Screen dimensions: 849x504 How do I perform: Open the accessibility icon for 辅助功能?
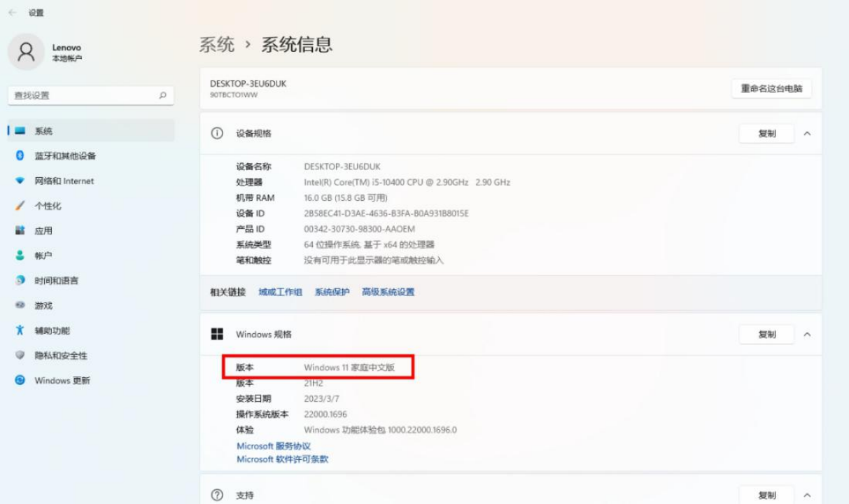pyautogui.click(x=20, y=330)
